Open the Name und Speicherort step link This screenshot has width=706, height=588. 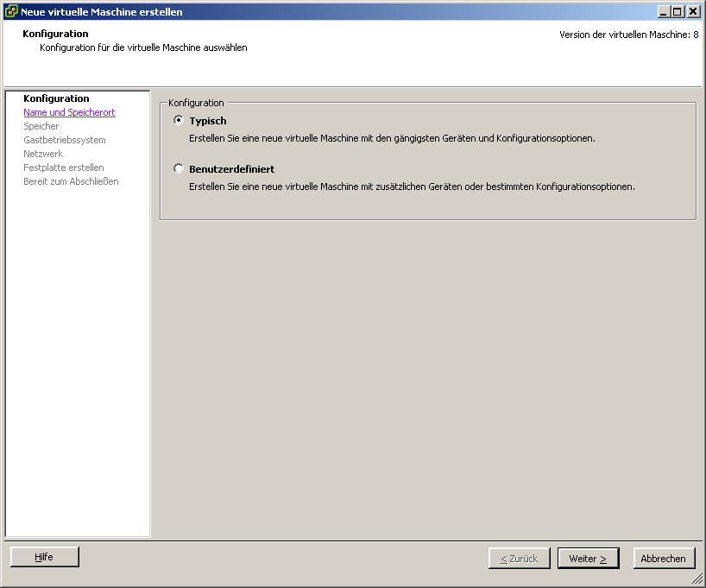69,112
